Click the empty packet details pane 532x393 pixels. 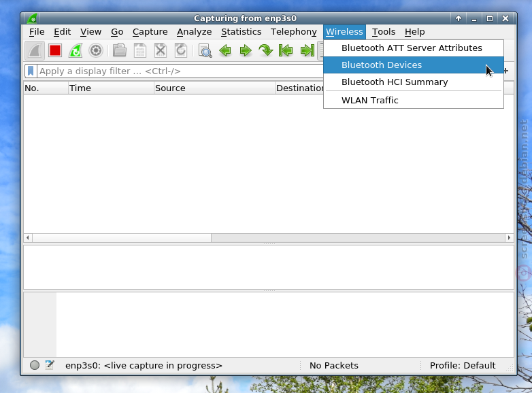point(269,267)
